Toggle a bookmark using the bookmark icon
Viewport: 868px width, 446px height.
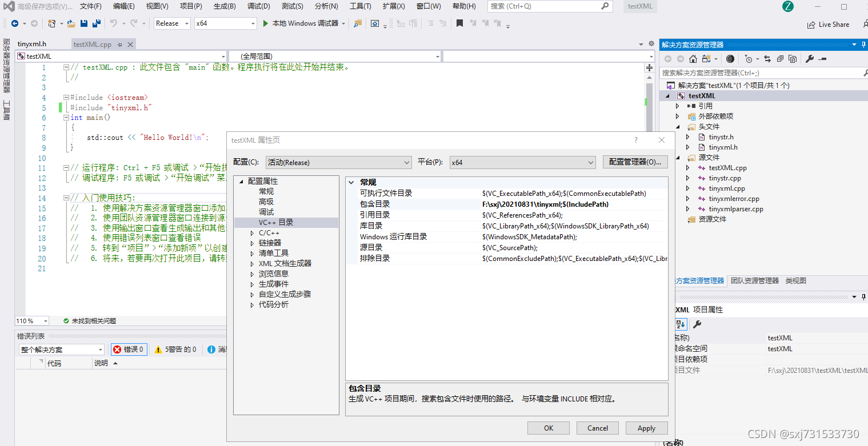460,23
